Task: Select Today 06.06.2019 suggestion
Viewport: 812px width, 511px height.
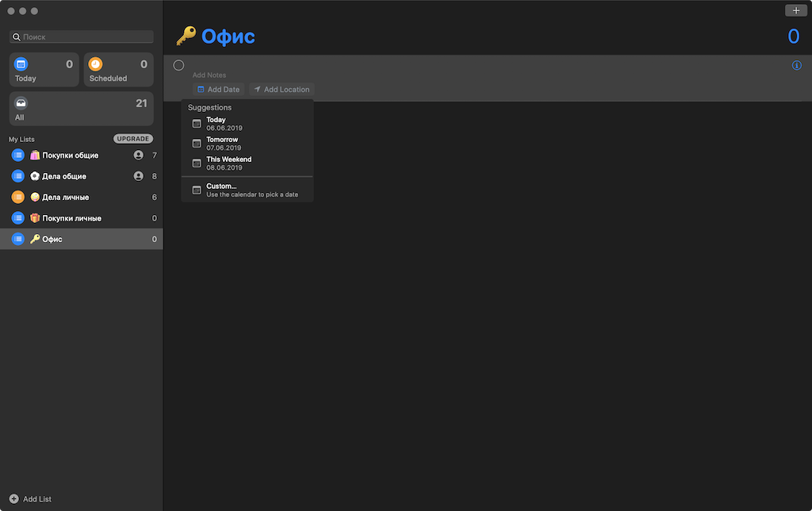Action: pyautogui.click(x=247, y=123)
